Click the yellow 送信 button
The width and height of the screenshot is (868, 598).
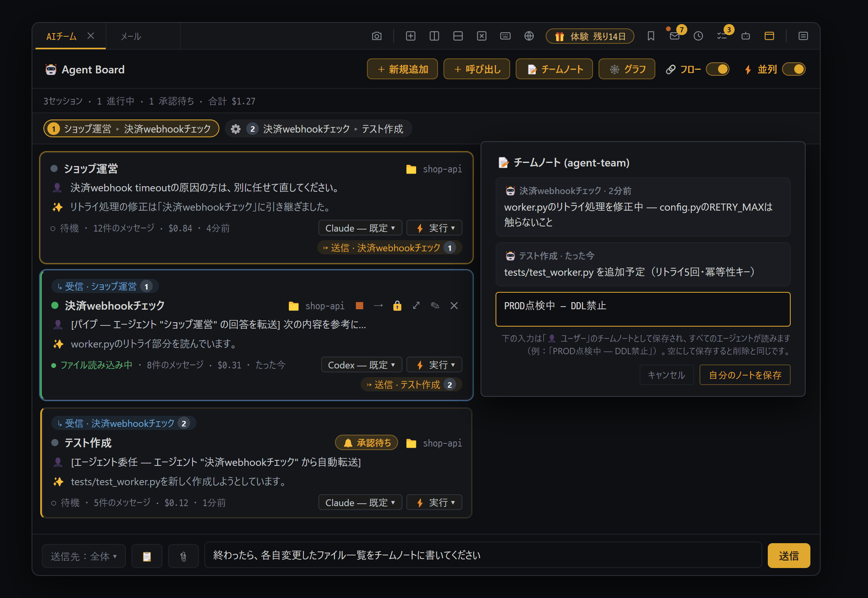[x=789, y=556]
